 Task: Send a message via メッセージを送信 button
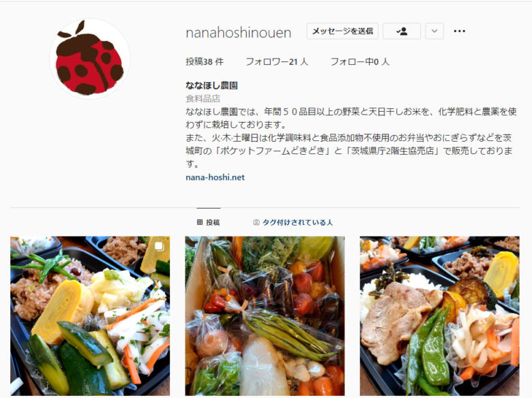[x=342, y=31]
